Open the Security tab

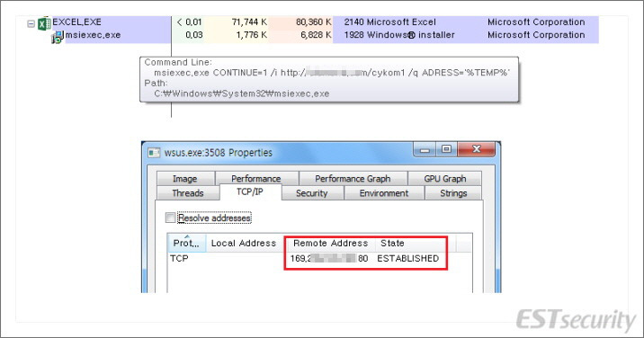pos(312,193)
